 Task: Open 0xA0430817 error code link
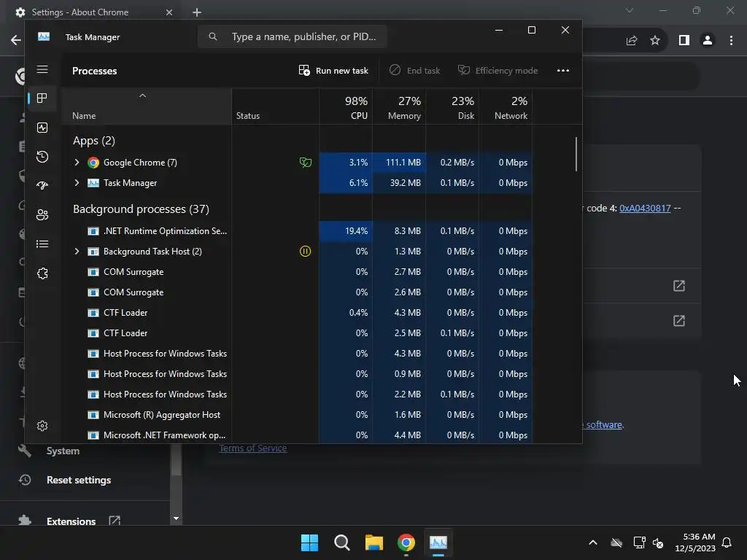645,208
